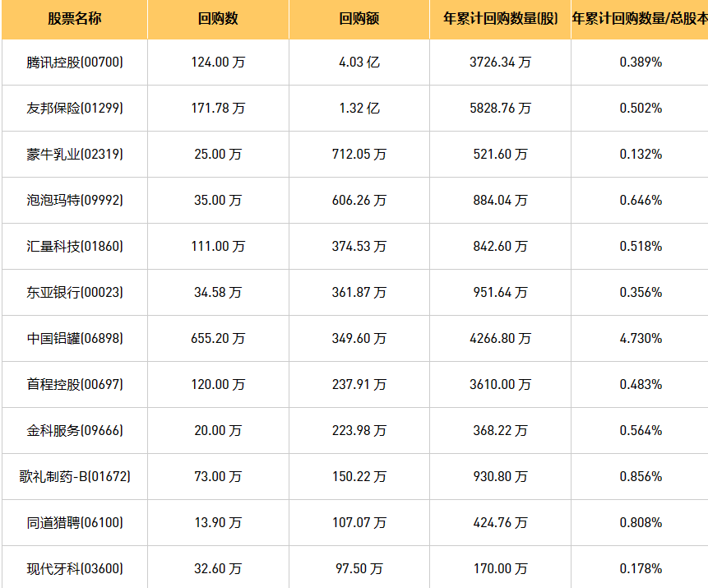708x588 pixels.
Task: Open the 友邦保险(01299) stock entry
Action: click(75, 108)
